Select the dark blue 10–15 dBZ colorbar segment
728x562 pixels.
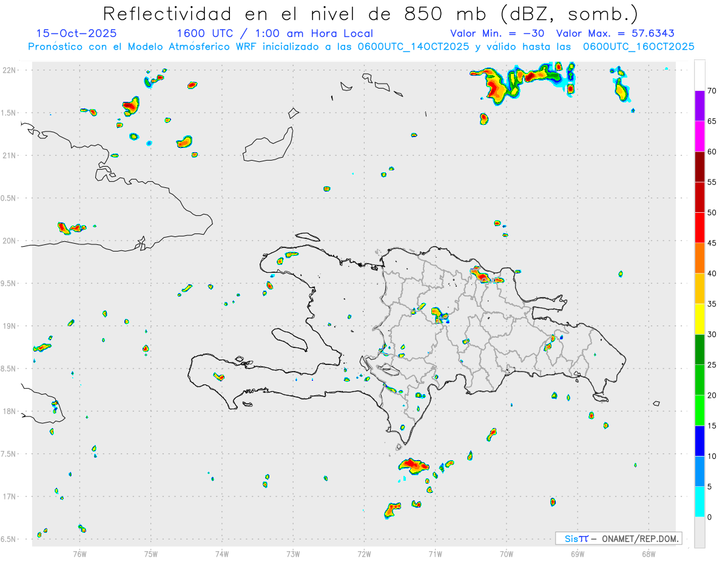[x=699, y=441]
